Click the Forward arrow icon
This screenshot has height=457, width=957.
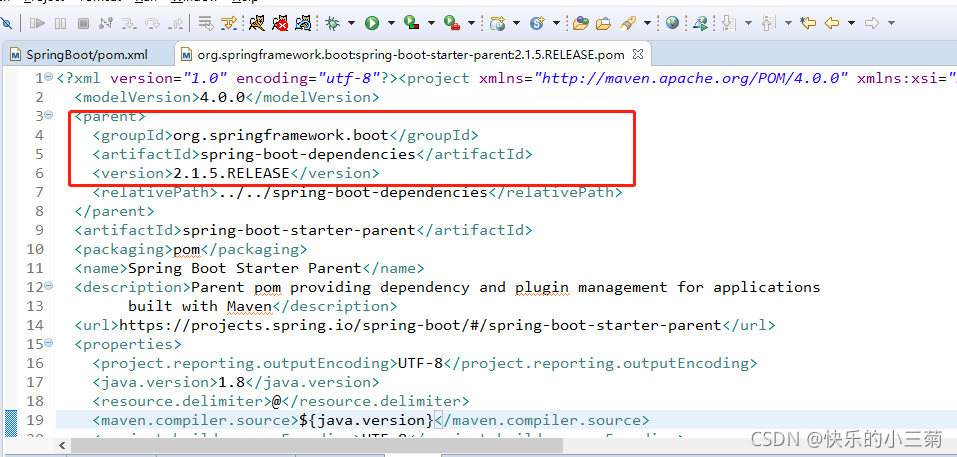(x=872, y=23)
